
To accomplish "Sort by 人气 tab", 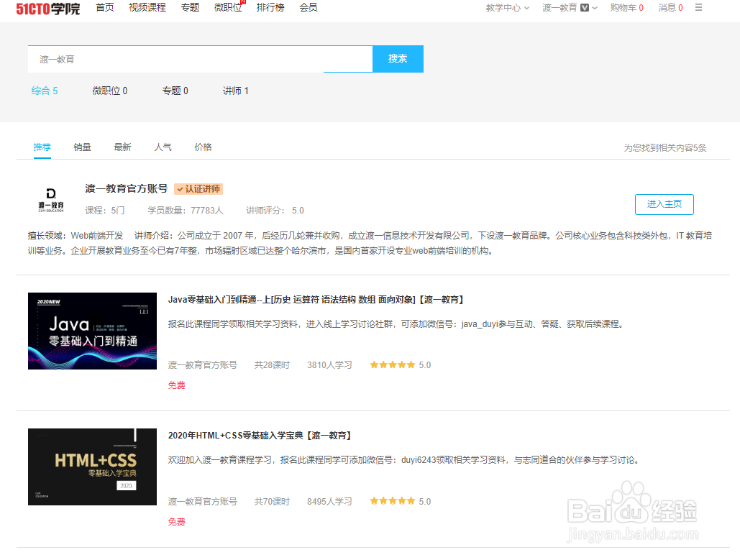I will [163, 147].
